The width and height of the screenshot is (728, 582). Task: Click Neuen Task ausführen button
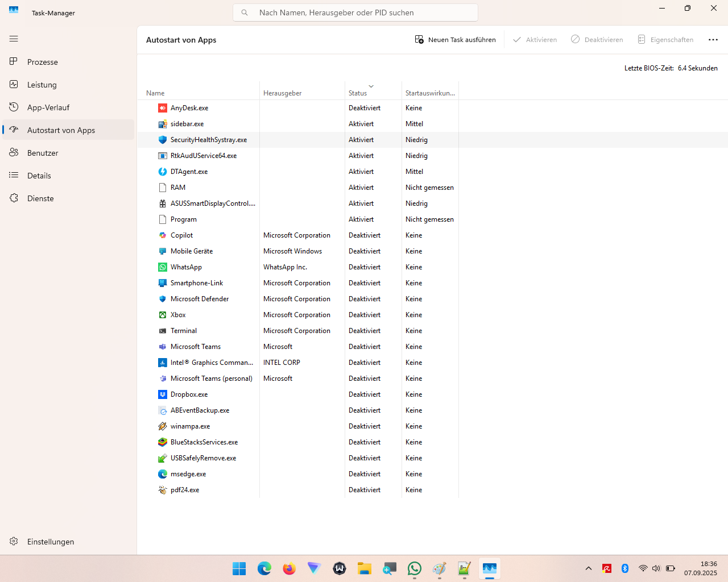[x=455, y=40]
